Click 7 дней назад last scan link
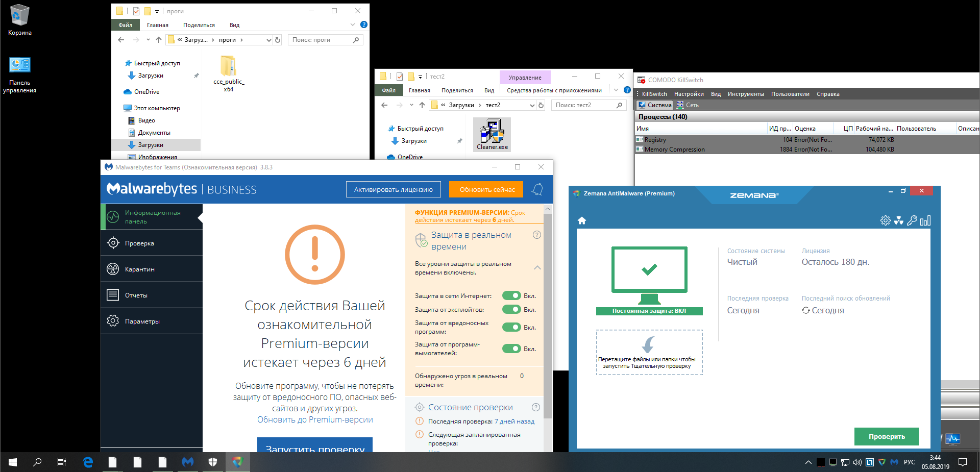This screenshot has width=980, height=472. (x=514, y=421)
